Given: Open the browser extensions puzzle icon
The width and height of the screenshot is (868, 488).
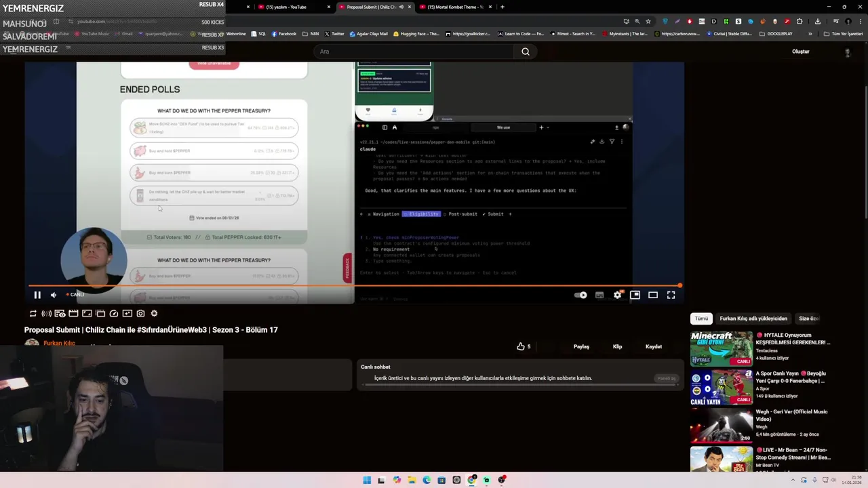Looking at the screenshot, I should tap(800, 22).
